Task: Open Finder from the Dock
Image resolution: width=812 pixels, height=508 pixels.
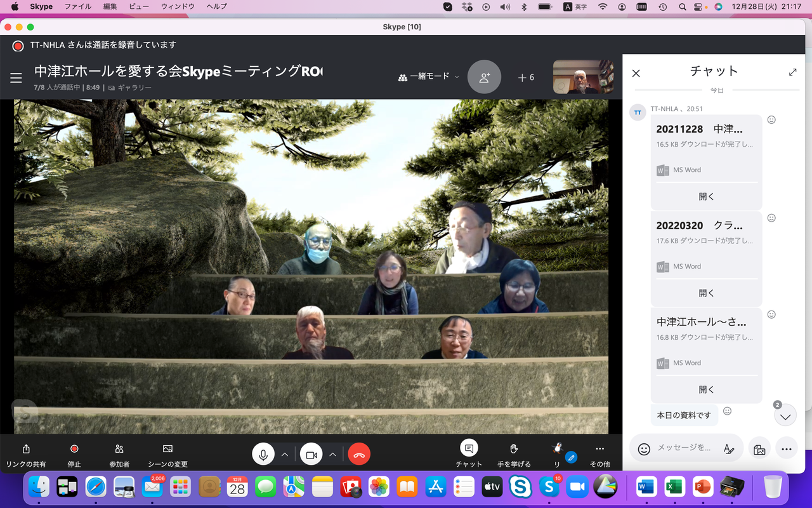Action: pyautogui.click(x=39, y=487)
